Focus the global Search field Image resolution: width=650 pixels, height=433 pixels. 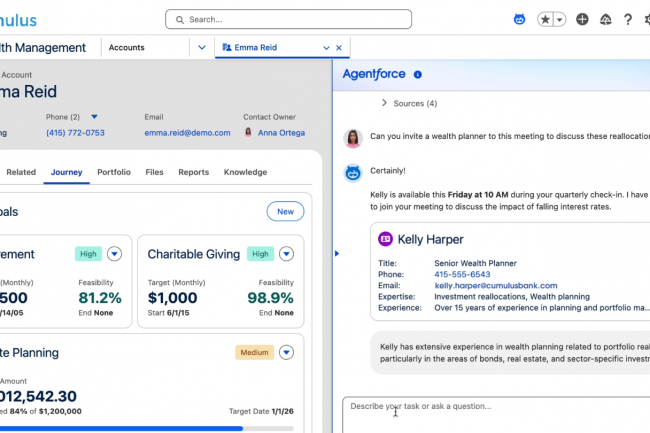point(289,19)
